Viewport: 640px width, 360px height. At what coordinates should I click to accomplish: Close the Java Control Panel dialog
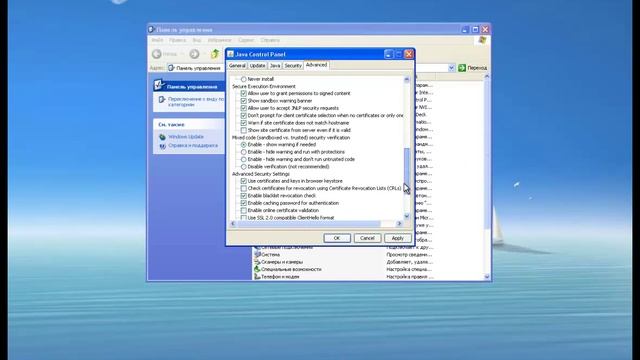pyautogui.click(x=409, y=54)
